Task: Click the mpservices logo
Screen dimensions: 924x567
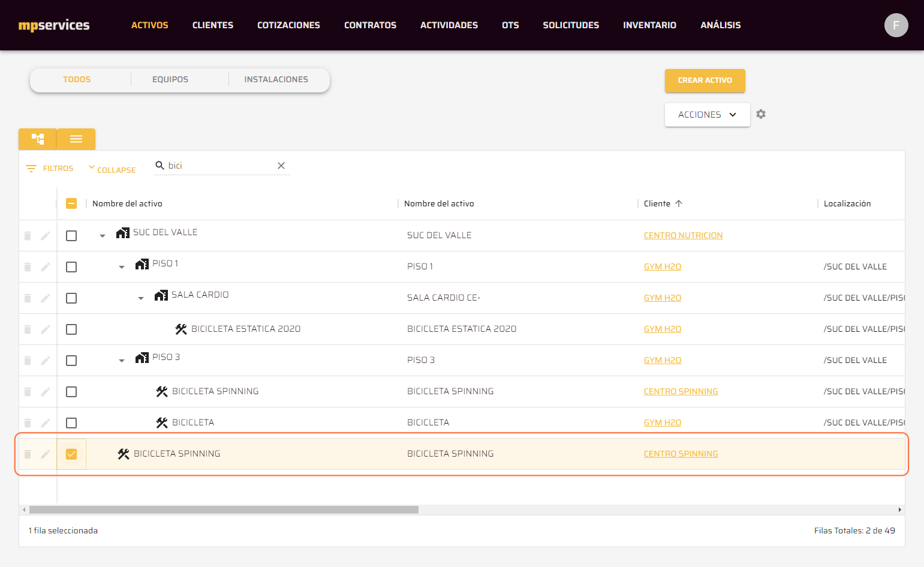Action: click(x=54, y=25)
